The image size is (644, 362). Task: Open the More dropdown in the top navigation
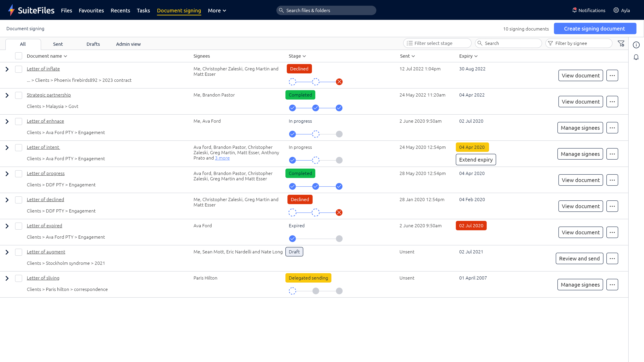(217, 11)
